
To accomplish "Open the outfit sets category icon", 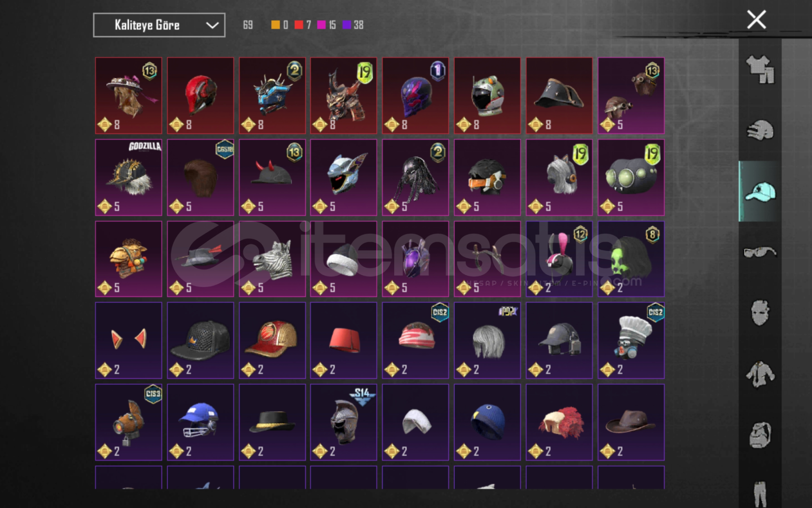I will click(760, 69).
